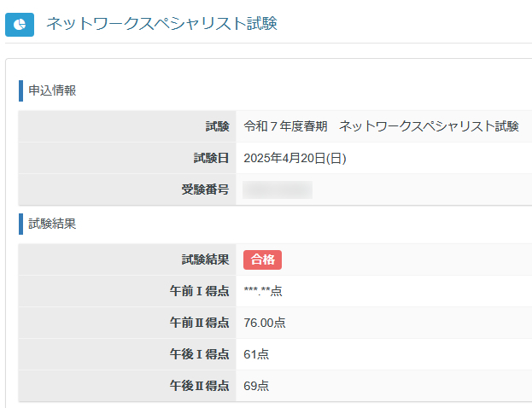Select the 試験日 row label
The image size is (532, 408).
[211, 158]
